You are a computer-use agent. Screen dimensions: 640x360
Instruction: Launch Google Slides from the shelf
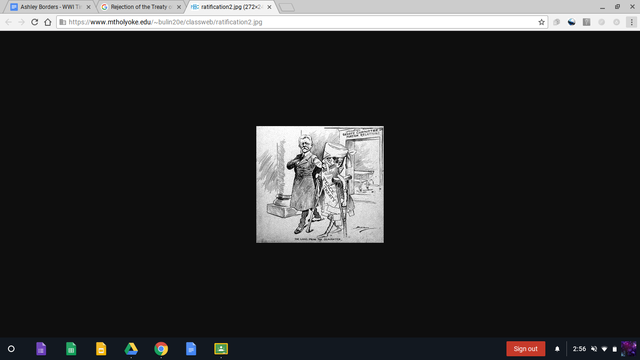coord(101,349)
